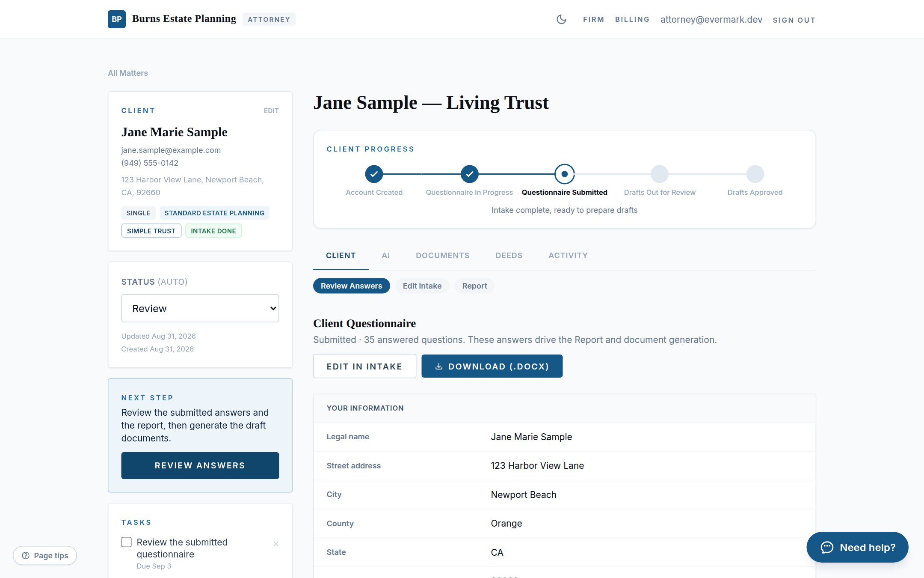Screen dimensions: 924x578
Task: Select the Report pill
Action: point(474,286)
